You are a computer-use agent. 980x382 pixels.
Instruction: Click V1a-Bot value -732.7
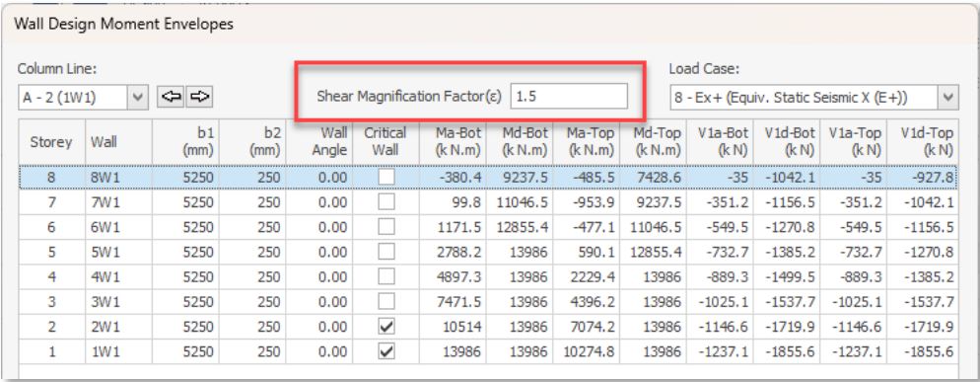click(x=727, y=253)
